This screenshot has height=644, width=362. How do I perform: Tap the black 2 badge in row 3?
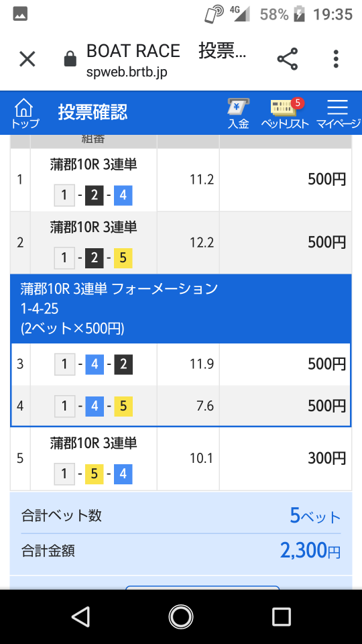point(123,364)
